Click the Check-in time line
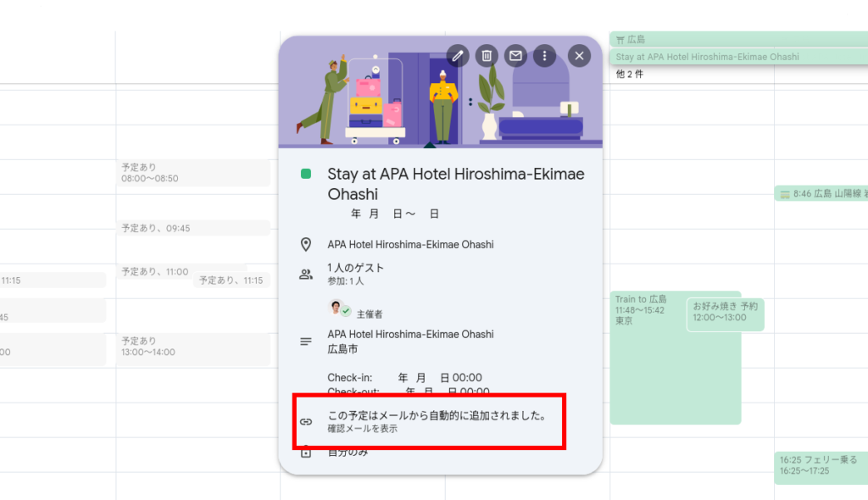 pos(404,378)
